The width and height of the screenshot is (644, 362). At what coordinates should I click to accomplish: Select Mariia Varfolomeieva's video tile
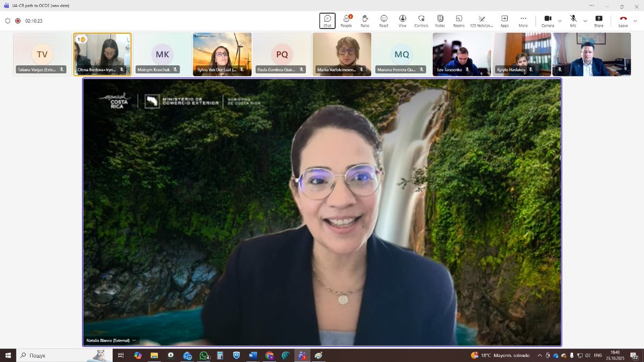342,54
